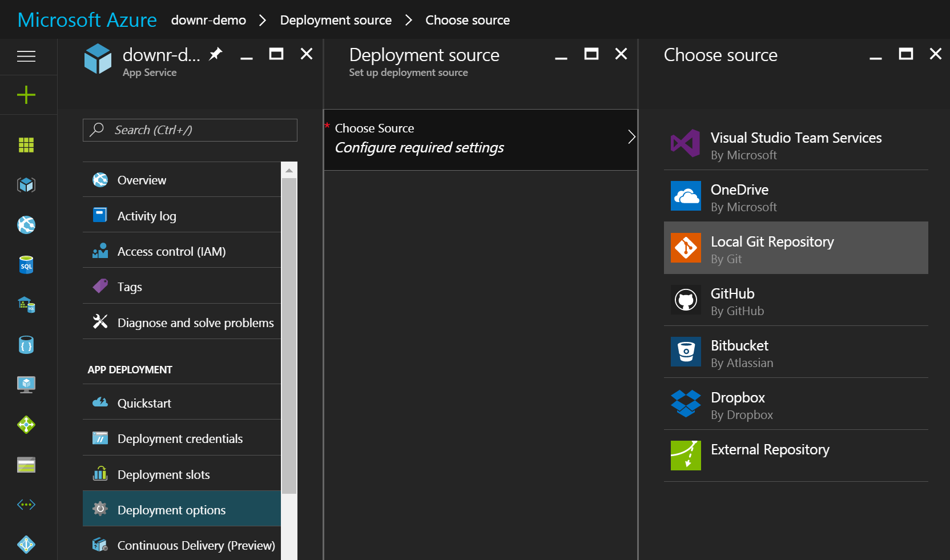
Task: Open the Storage accounts icon in sidebar
Action: tap(26, 465)
